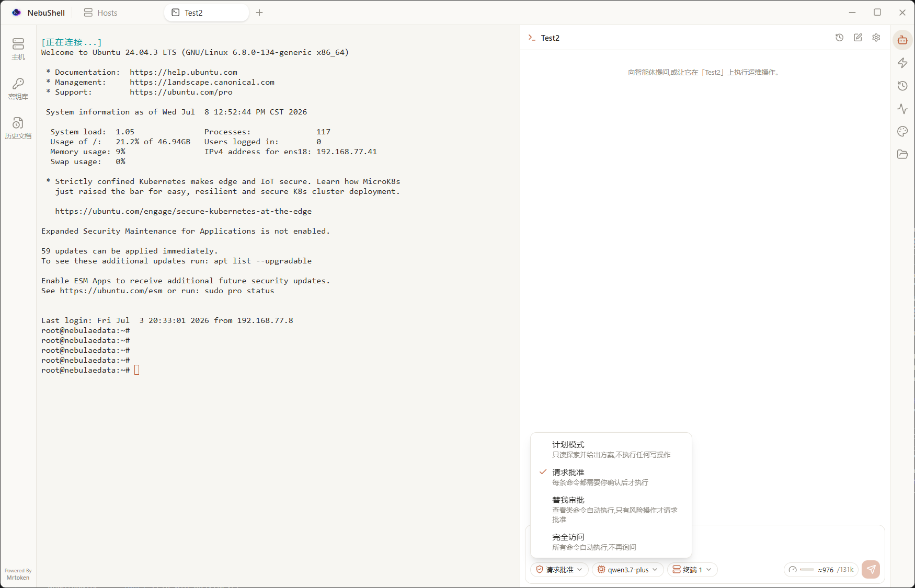Screen dimensions: 915x588
Task: Open the 历史文档 history documents sidebar icon
Action: (x=18, y=128)
